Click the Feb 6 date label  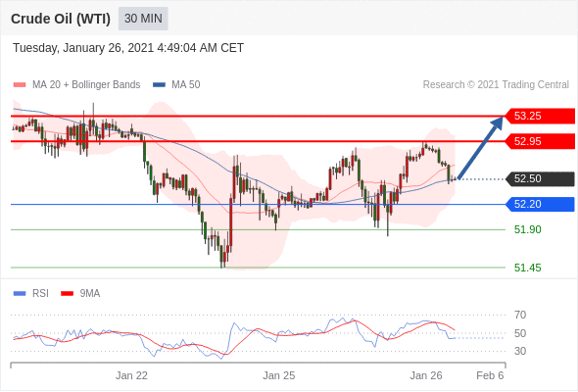point(490,375)
